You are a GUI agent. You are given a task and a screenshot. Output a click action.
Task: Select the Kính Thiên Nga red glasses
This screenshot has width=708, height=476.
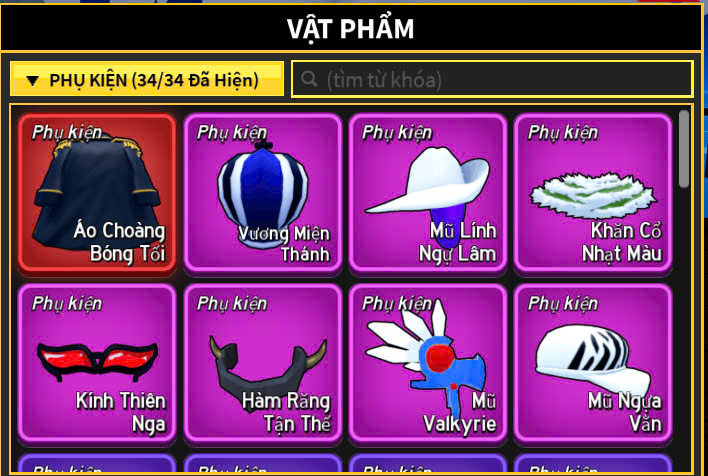pyautogui.click(x=97, y=364)
